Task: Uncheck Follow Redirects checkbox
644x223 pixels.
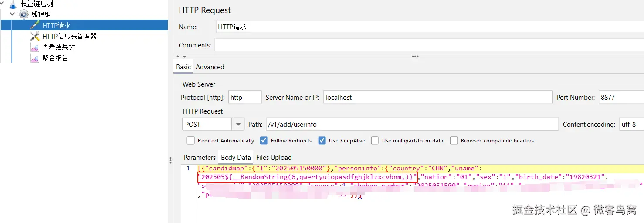Action: [x=264, y=140]
